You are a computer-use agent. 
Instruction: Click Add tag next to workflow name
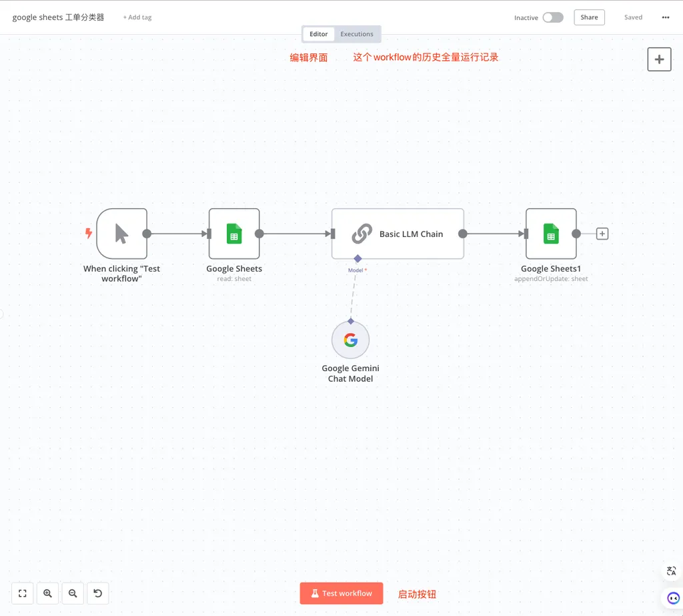(137, 17)
